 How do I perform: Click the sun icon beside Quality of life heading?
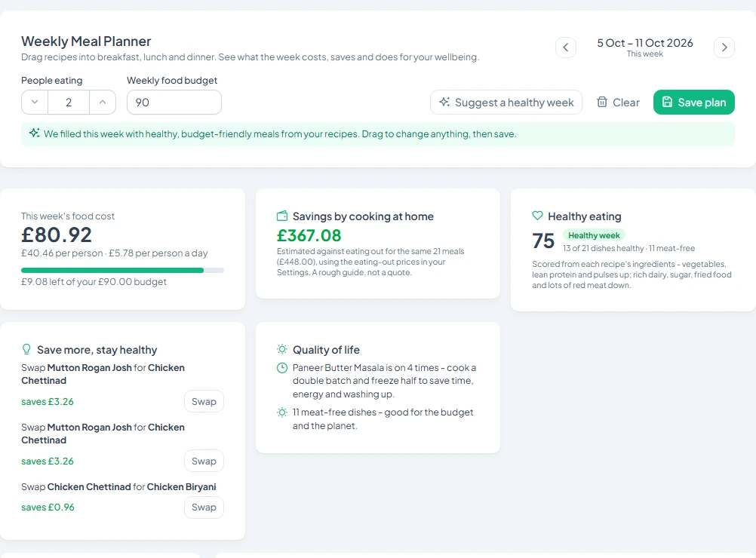pos(282,349)
